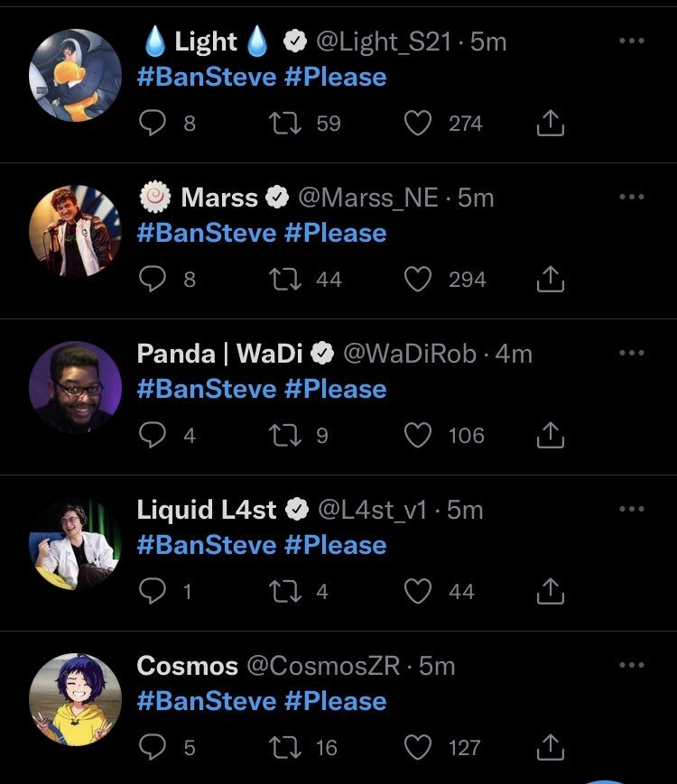Image resolution: width=677 pixels, height=784 pixels.
Task: Retweet the Liquid L4st tweet
Action: [x=285, y=592]
